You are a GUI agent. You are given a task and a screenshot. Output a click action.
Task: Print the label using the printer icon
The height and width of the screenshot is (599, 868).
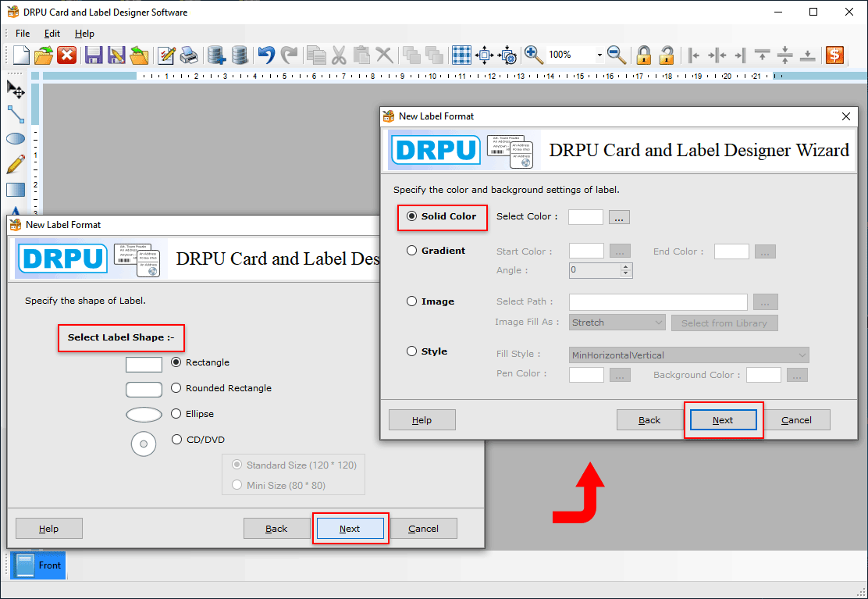[x=189, y=55]
